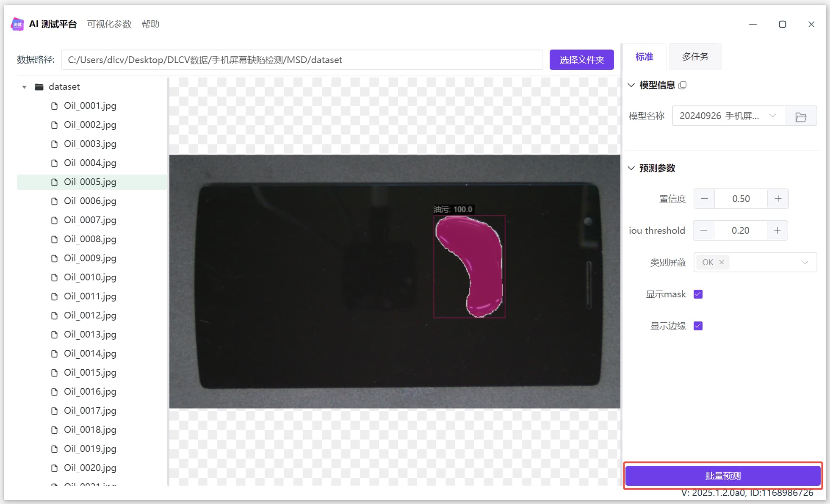Select Oil_0014.jpg in file tree
This screenshot has height=504, width=830.
90,354
